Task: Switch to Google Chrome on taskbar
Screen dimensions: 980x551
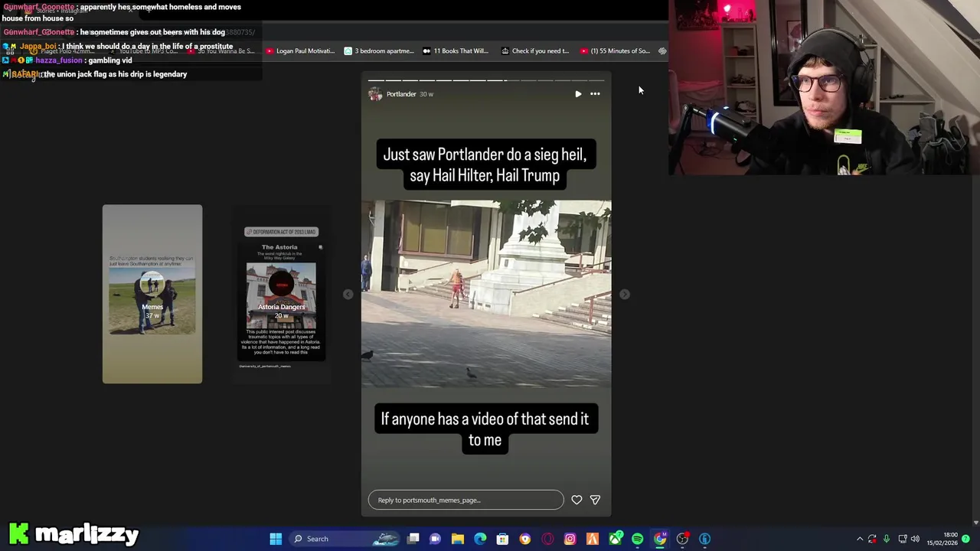Action: (x=660, y=539)
